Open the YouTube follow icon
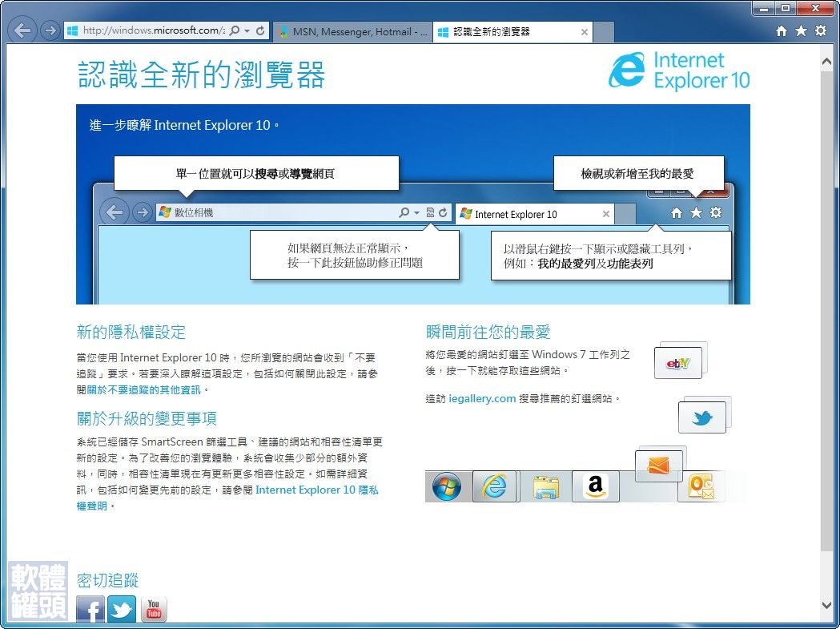Screen dimensions: 840x629 click(x=154, y=609)
